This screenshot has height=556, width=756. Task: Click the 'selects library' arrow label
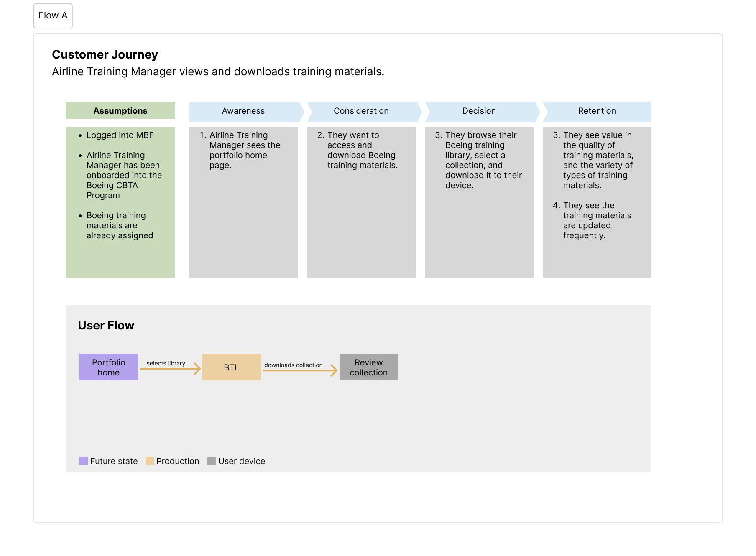click(166, 363)
